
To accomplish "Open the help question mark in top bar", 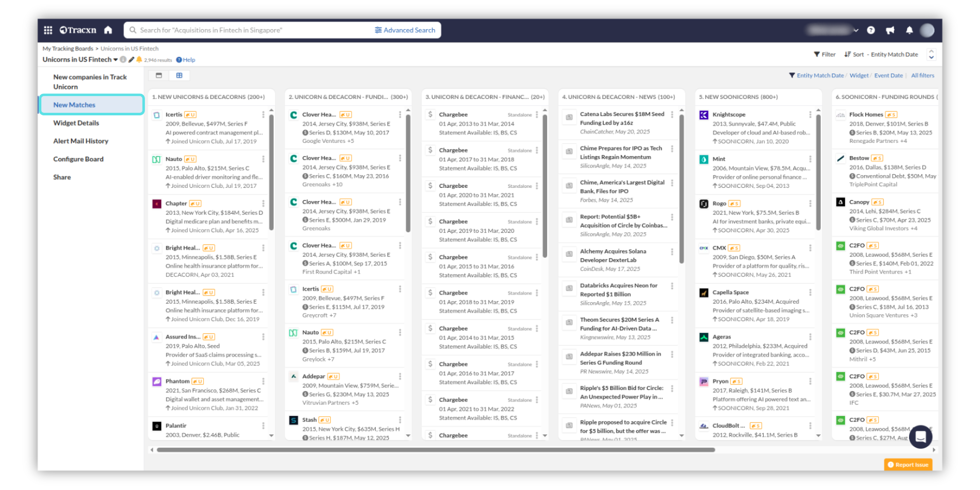I will [871, 30].
